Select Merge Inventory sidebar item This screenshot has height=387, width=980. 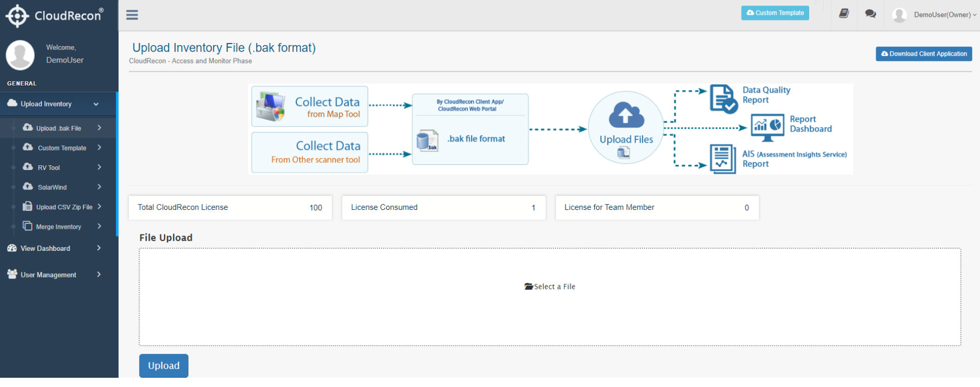pos(58,227)
